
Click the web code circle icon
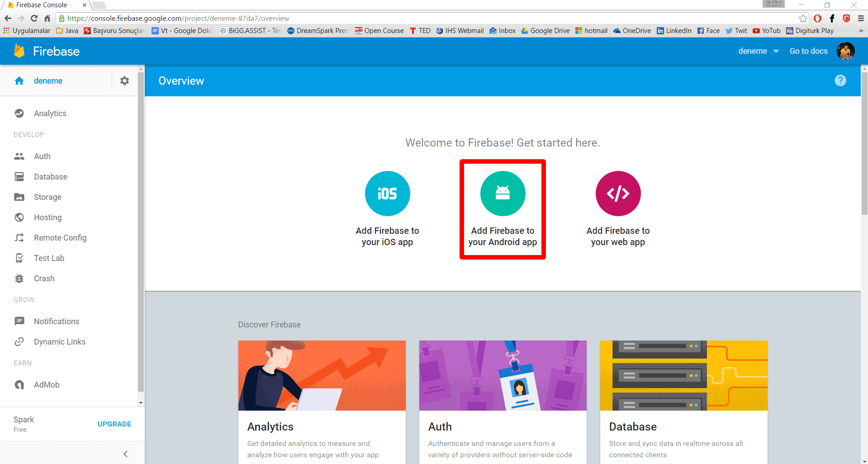pos(618,194)
